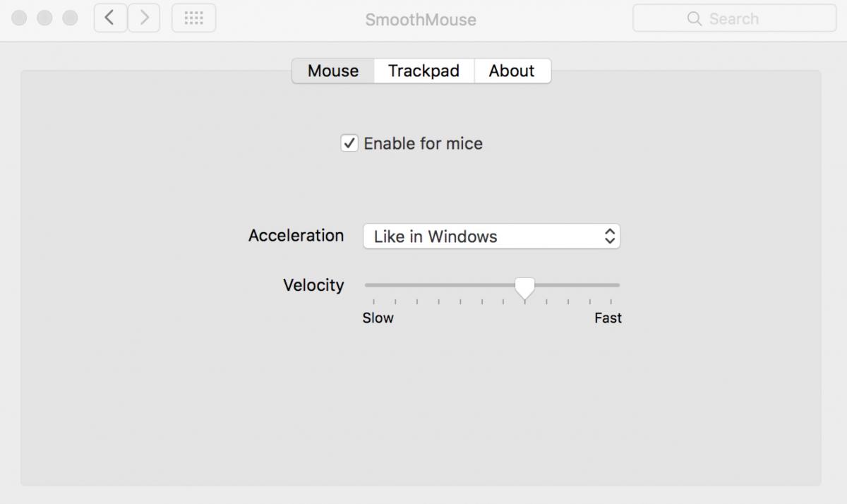Click the Velocity slider thumb
Viewport: 847px width, 504px height.
click(x=524, y=287)
